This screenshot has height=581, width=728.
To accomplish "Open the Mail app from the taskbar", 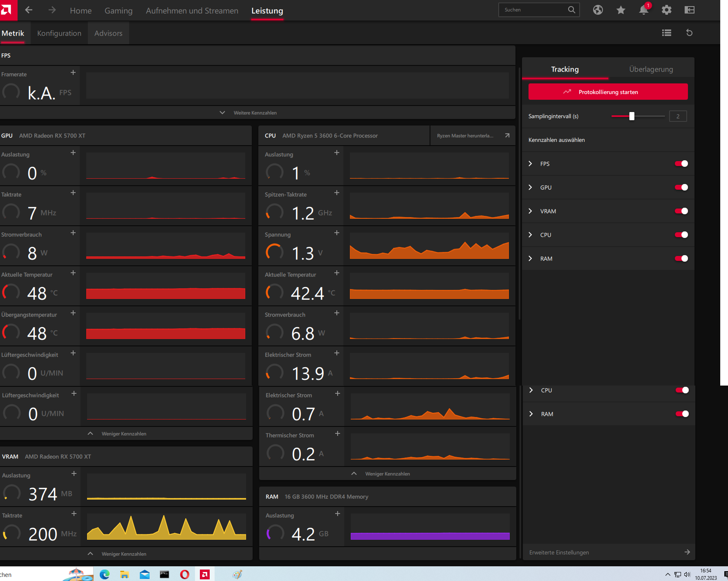I will 145,574.
